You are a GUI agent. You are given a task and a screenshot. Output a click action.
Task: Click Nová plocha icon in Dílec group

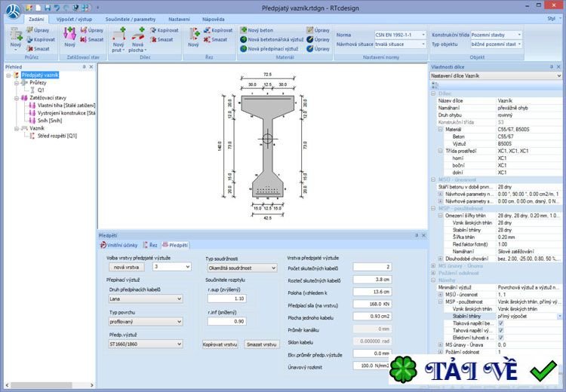coord(138,35)
